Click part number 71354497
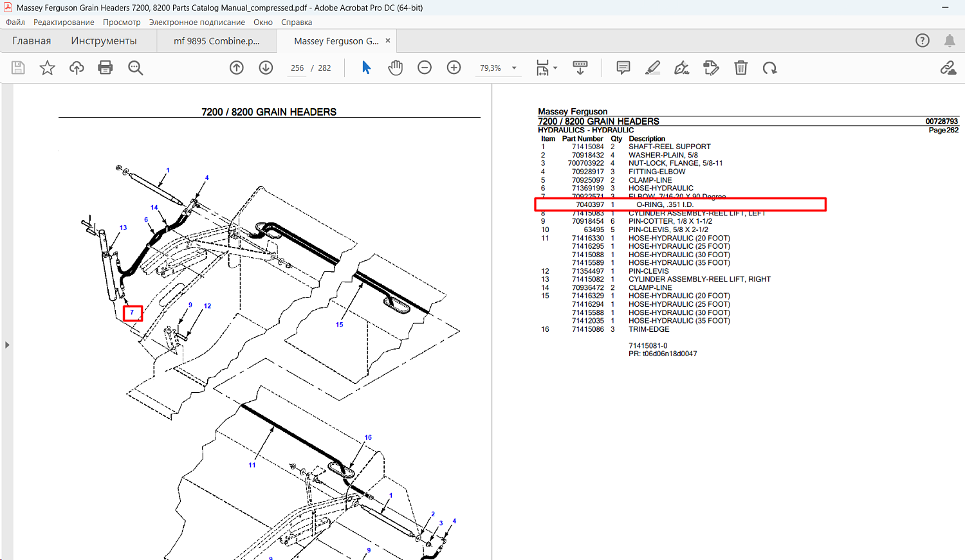Viewport: 965px width, 560px height. (x=588, y=271)
